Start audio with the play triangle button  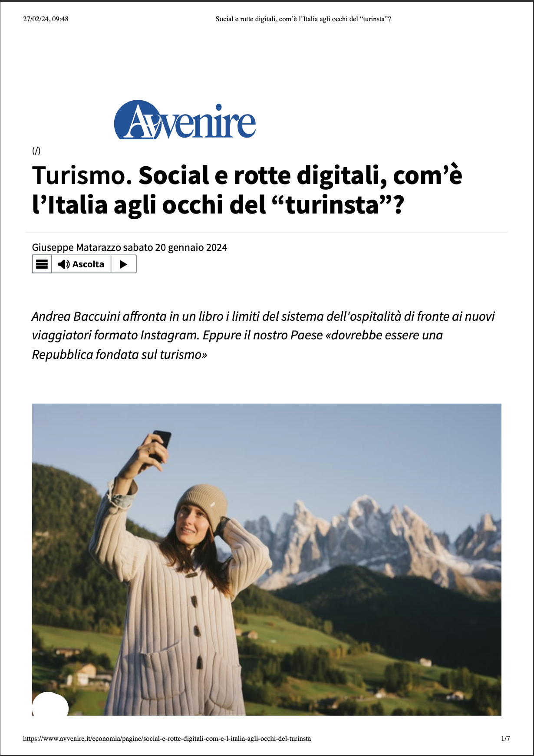click(124, 264)
